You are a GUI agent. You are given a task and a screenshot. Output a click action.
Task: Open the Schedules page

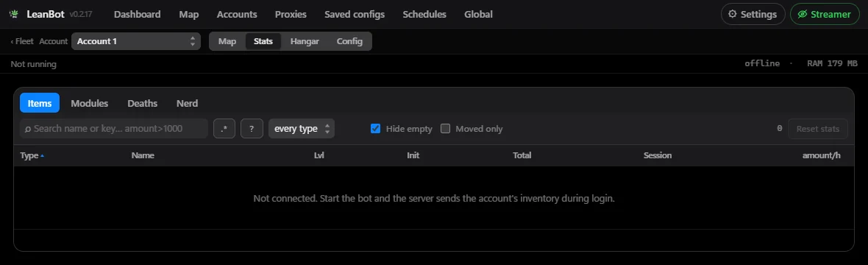pyautogui.click(x=424, y=15)
